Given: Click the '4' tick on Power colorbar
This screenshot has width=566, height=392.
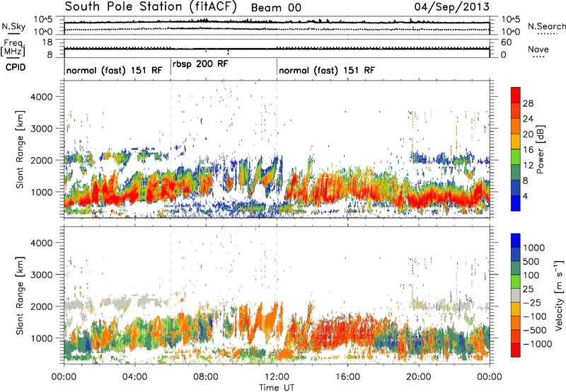Looking at the screenshot, I should click(526, 197).
